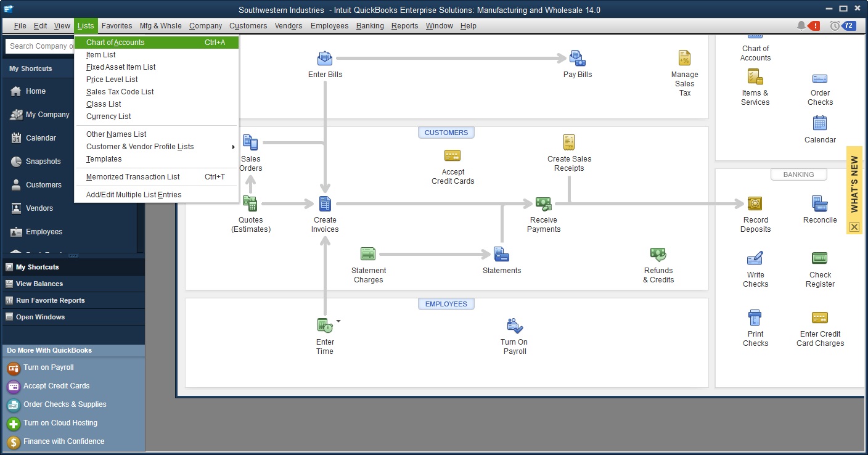868x455 pixels.
Task: Open Turn On Payroll workflow icon
Action: [514, 326]
